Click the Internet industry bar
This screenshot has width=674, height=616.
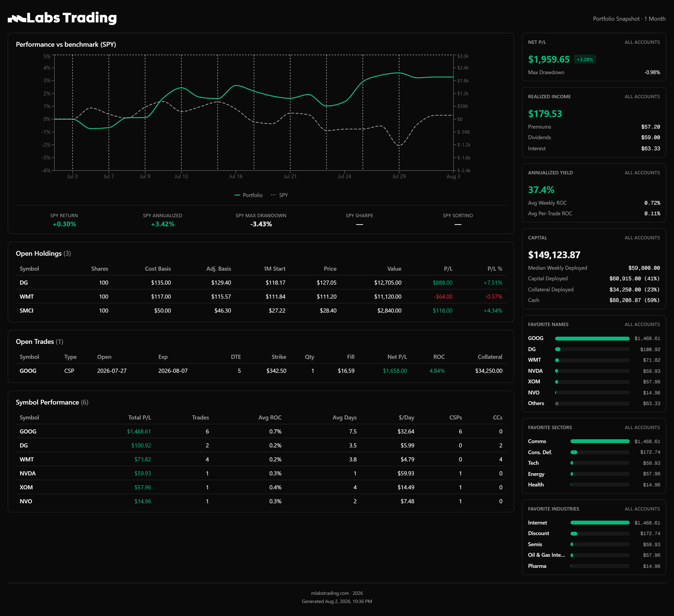pos(600,523)
